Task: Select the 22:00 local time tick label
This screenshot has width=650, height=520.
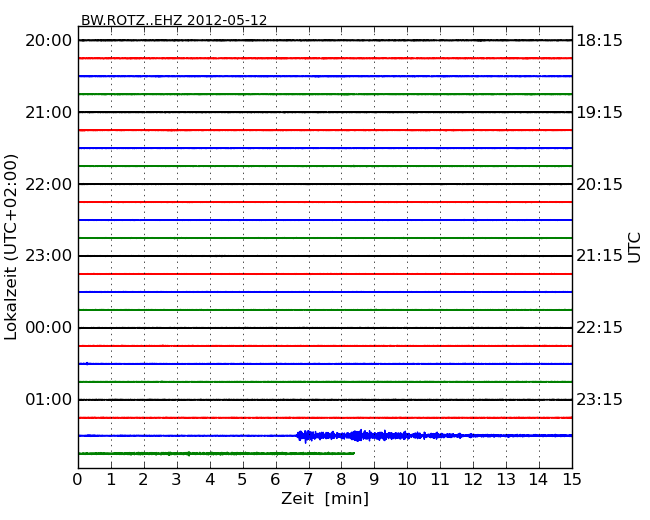Action: (49, 184)
